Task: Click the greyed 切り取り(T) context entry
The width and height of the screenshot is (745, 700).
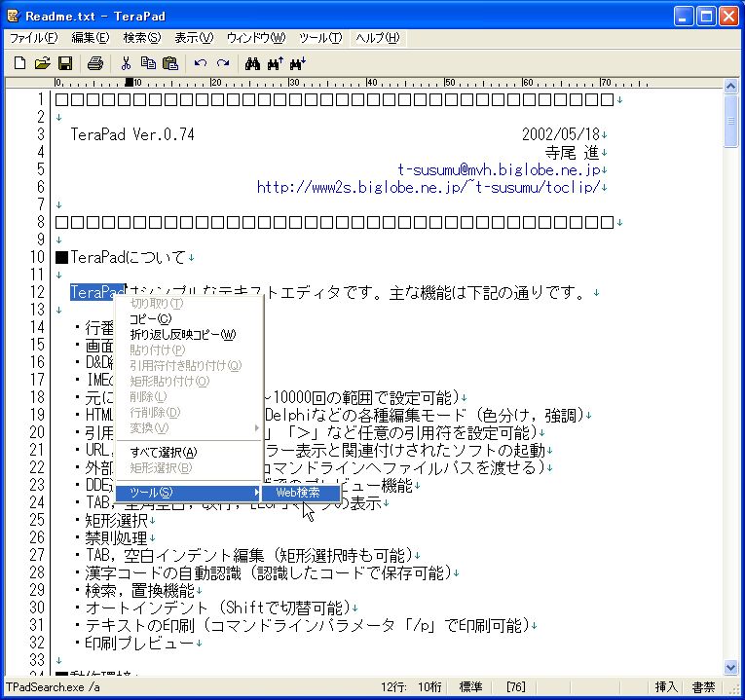Action: pos(189,303)
